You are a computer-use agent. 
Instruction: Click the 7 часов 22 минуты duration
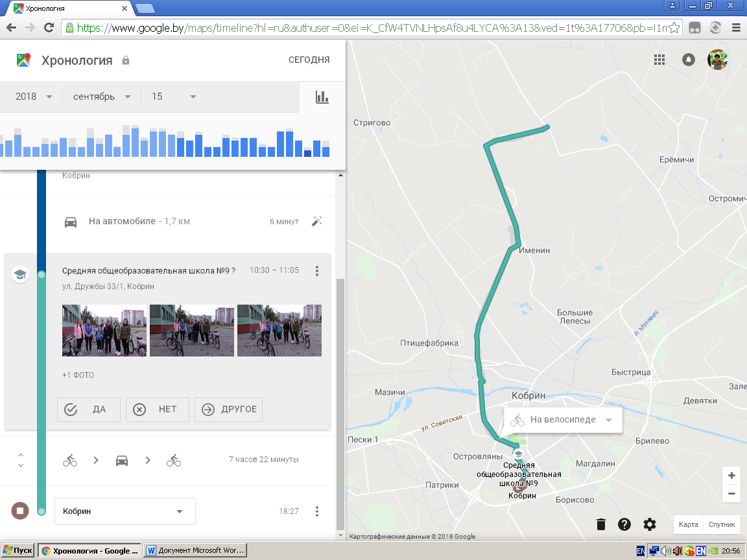pos(263,460)
